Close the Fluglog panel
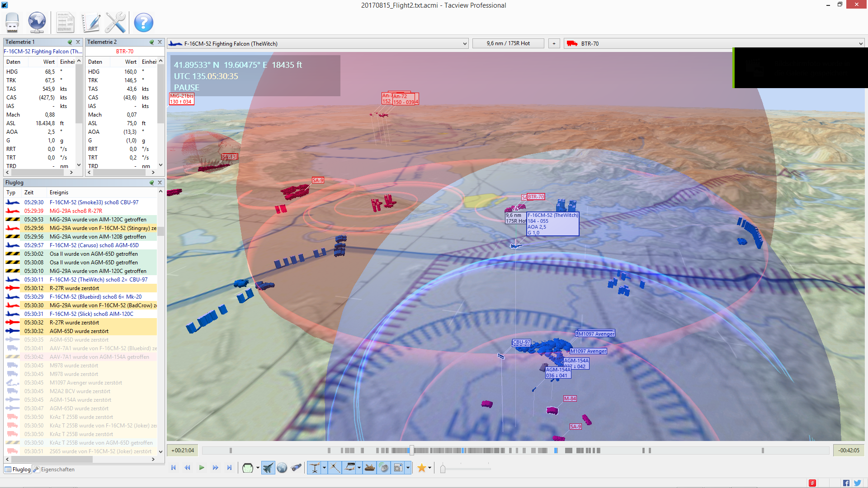Screen dimensions: 868x488 (160, 183)
